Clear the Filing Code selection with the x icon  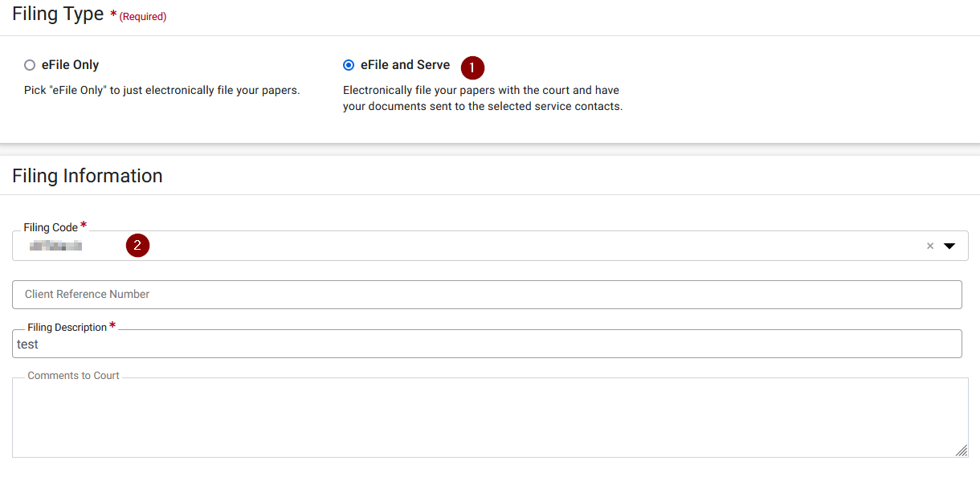pos(930,247)
